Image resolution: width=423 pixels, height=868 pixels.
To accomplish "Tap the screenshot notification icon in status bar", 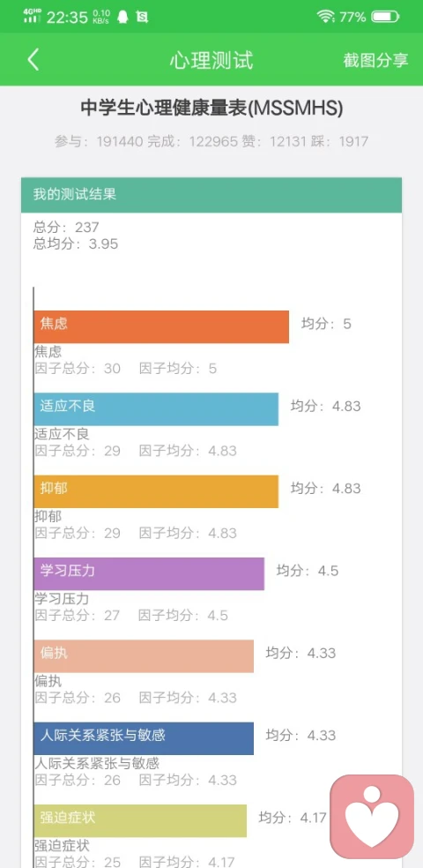I will pyautogui.click(x=142, y=17).
